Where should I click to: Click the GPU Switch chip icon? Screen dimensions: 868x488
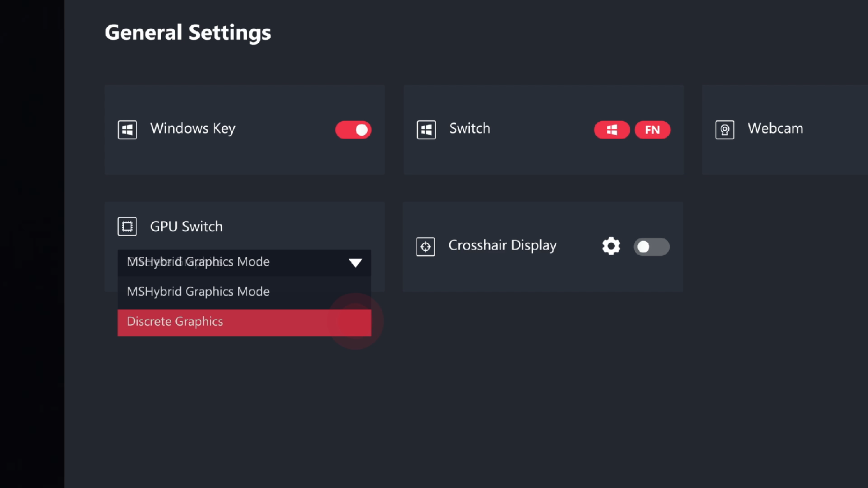pos(127,227)
